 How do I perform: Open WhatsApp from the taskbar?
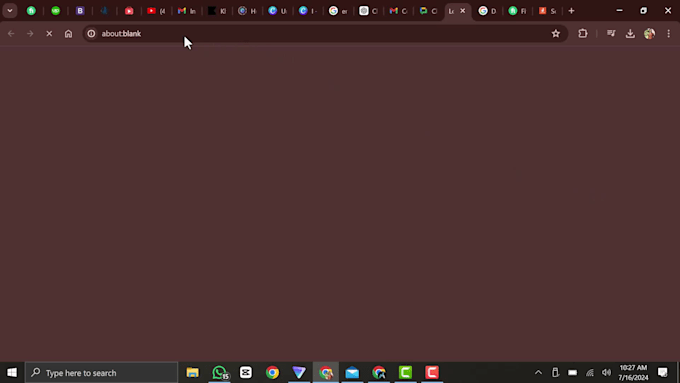click(219, 373)
